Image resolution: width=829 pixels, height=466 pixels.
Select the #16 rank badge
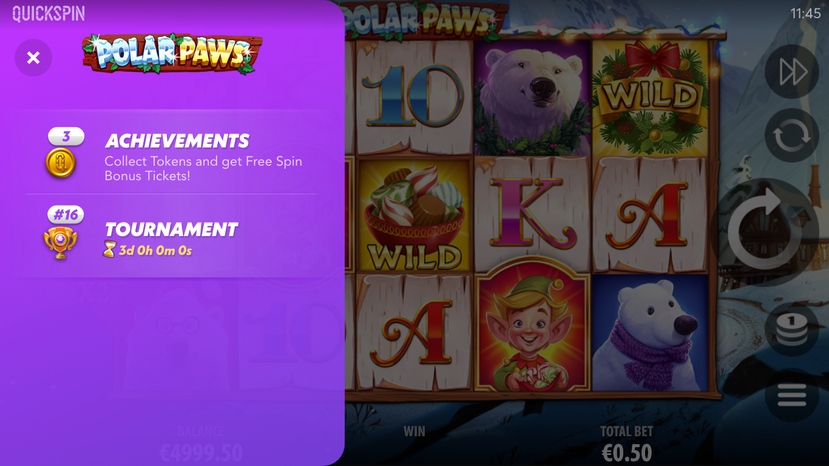(66, 215)
